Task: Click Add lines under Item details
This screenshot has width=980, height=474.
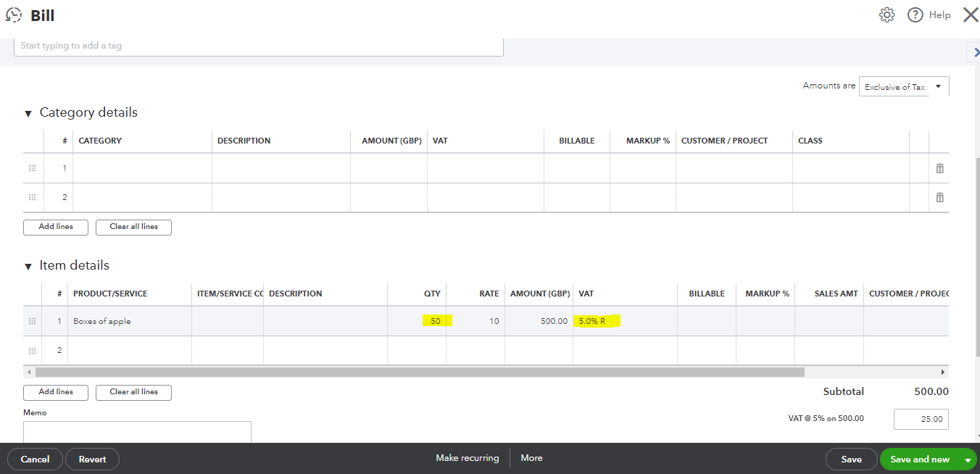Action: (x=56, y=392)
